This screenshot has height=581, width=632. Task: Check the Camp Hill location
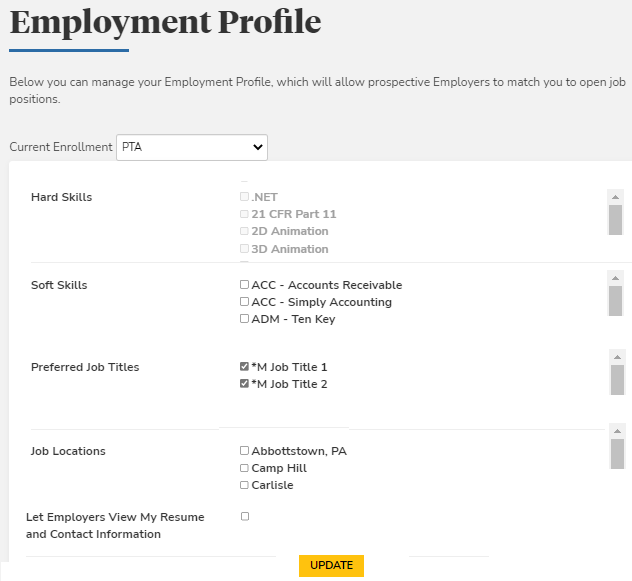[x=244, y=468]
